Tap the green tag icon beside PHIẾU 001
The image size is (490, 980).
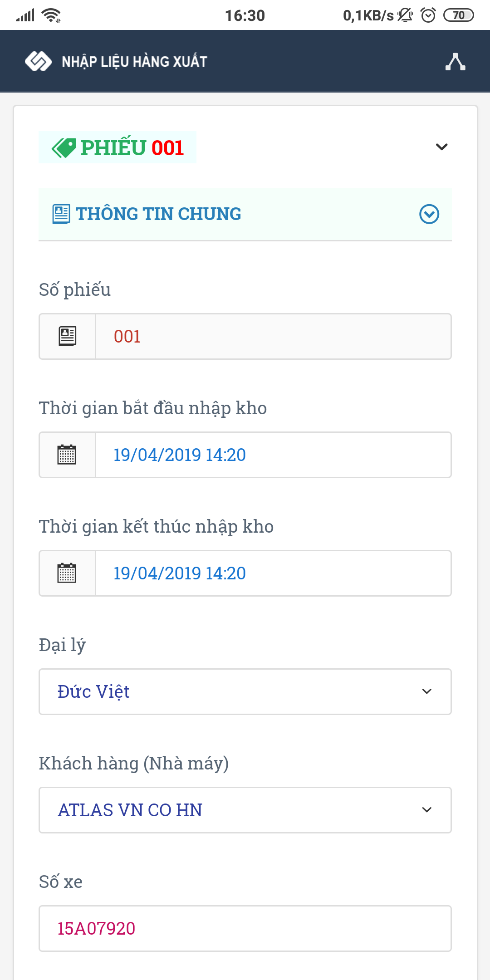click(x=64, y=148)
